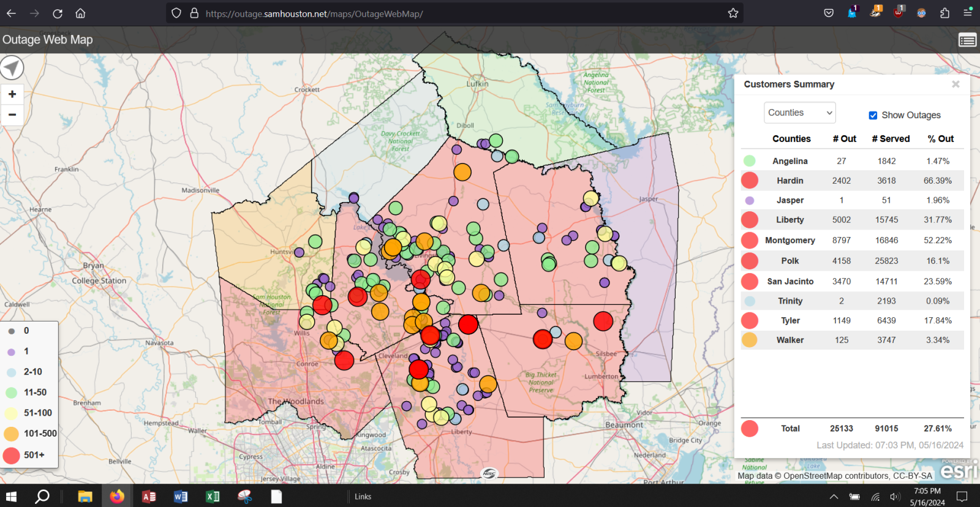
Task: Click the OpenStreetMap attribution text
Action: click(835, 476)
